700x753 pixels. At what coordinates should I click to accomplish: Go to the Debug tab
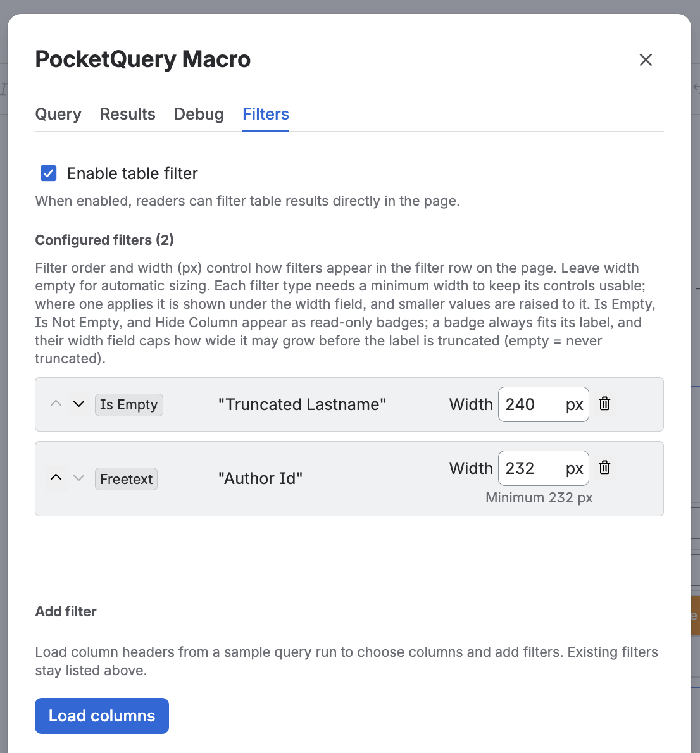[199, 115]
